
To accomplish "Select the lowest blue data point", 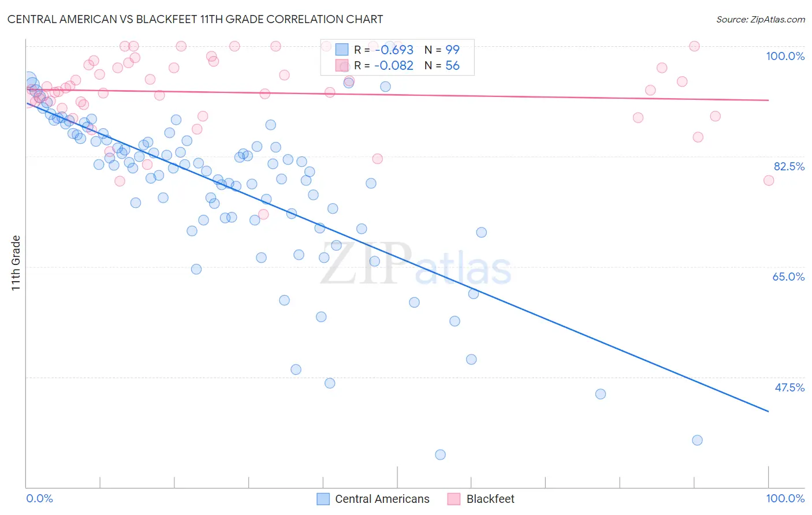I will [x=440, y=454].
